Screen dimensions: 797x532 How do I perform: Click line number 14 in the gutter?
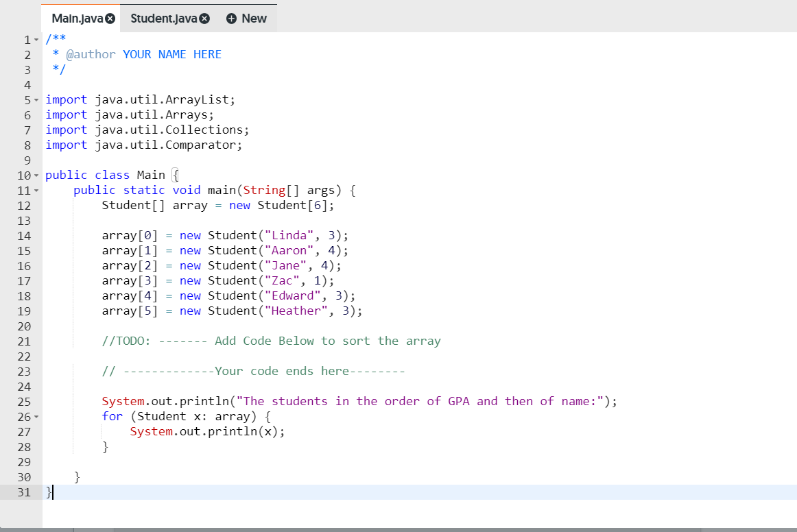[24, 235]
